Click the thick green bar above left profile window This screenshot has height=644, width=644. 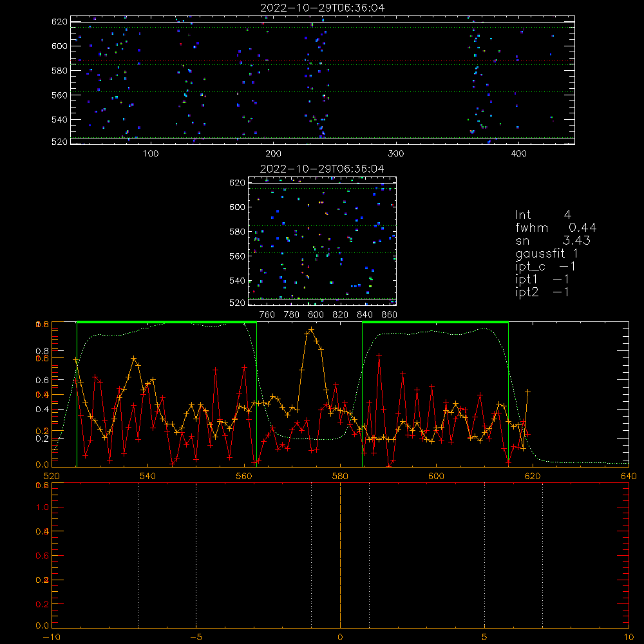click(x=167, y=323)
